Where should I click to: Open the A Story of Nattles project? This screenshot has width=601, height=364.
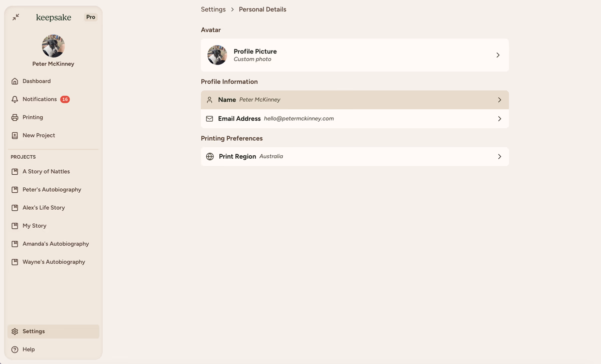pyautogui.click(x=46, y=172)
